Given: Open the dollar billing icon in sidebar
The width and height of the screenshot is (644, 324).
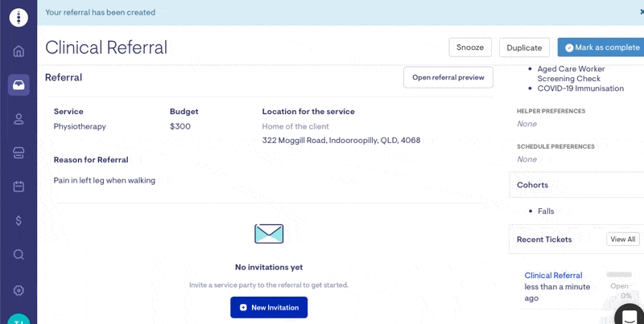Looking at the screenshot, I should (x=19, y=220).
